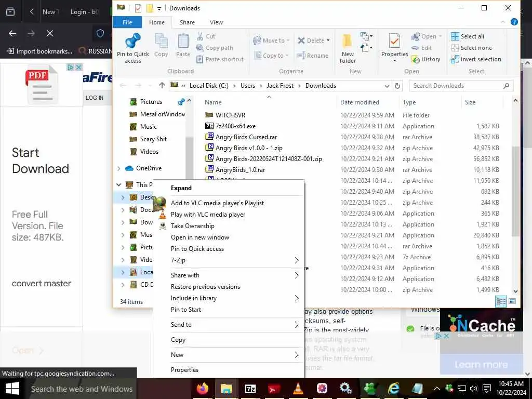Screen dimensions: 532x399
Task: Click the Cut scissors icon
Action: pyautogui.click(x=200, y=36)
